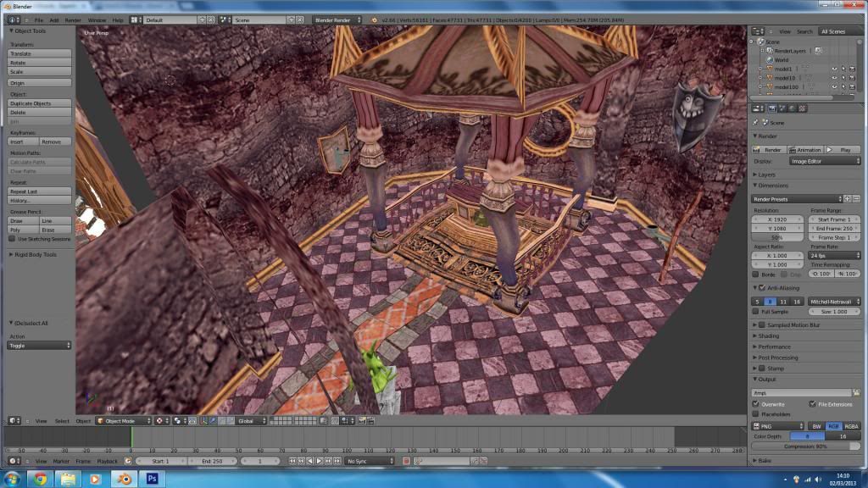Open the Image Editor display dropdown
Screen dimensions: 868x488
coord(825,161)
